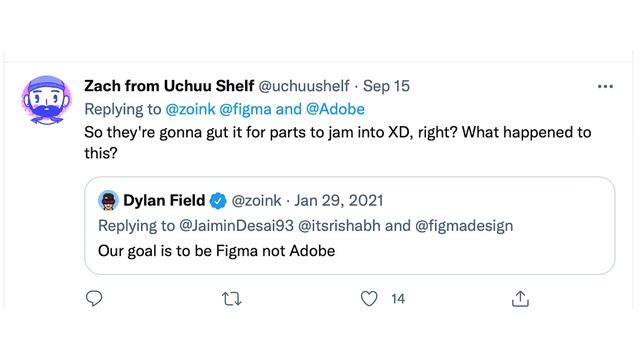The height and width of the screenshot is (360, 640).
Task: Click the reply speech bubble icon
Action: (x=94, y=299)
